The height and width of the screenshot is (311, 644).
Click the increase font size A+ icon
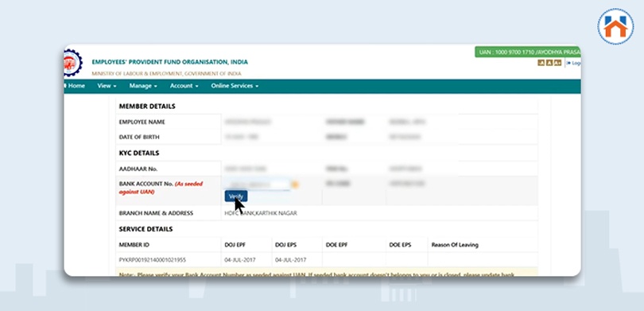(557, 63)
